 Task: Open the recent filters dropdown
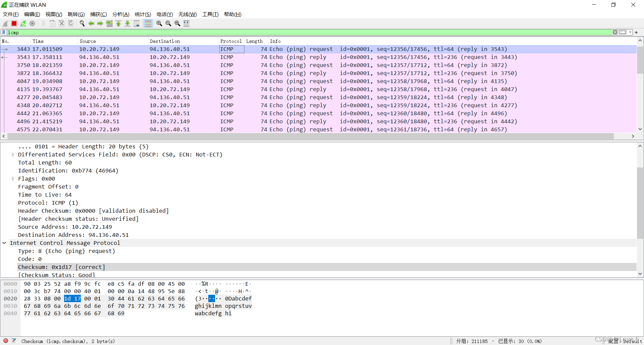click(630, 32)
